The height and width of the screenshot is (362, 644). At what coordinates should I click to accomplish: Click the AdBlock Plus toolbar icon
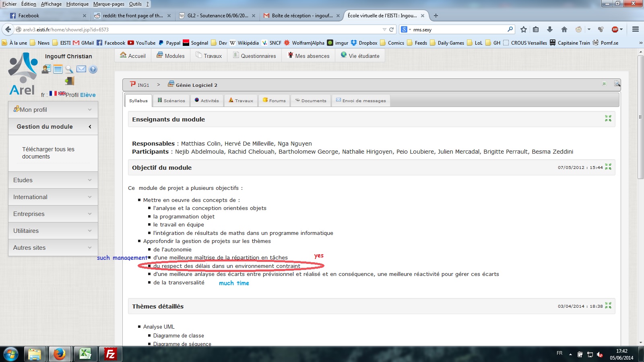[x=615, y=29]
